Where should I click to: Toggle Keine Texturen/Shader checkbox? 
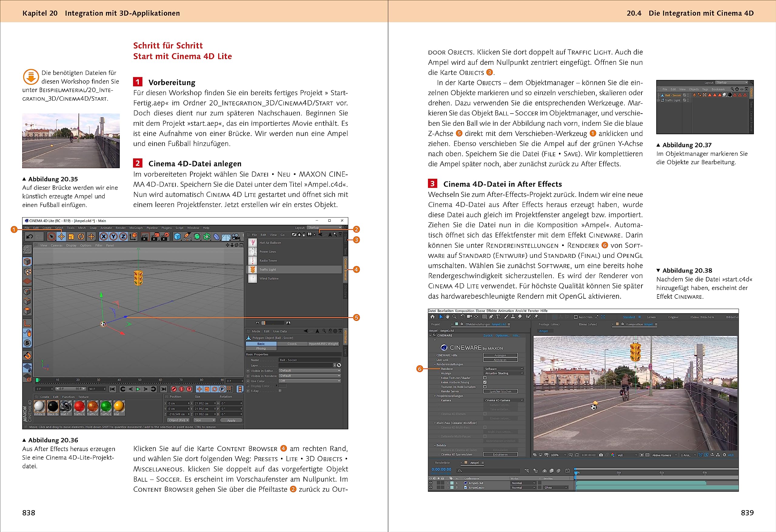(x=485, y=378)
